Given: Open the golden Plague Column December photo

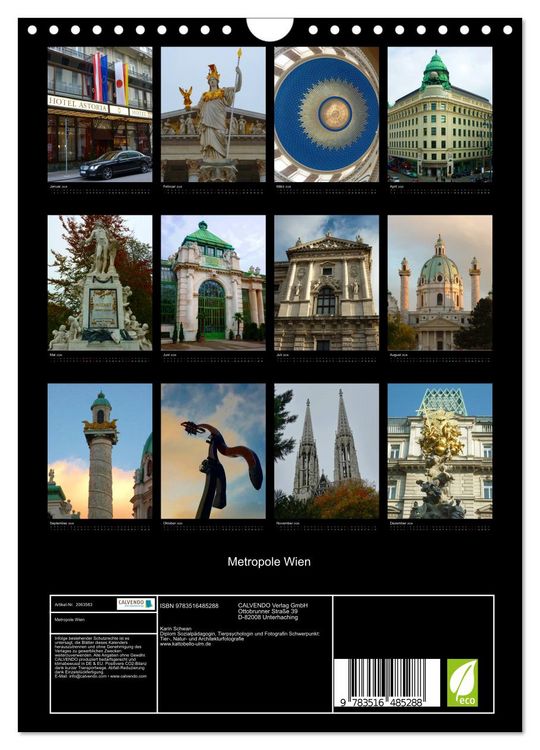Looking at the screenshot, I should click(x=440, y=451).
